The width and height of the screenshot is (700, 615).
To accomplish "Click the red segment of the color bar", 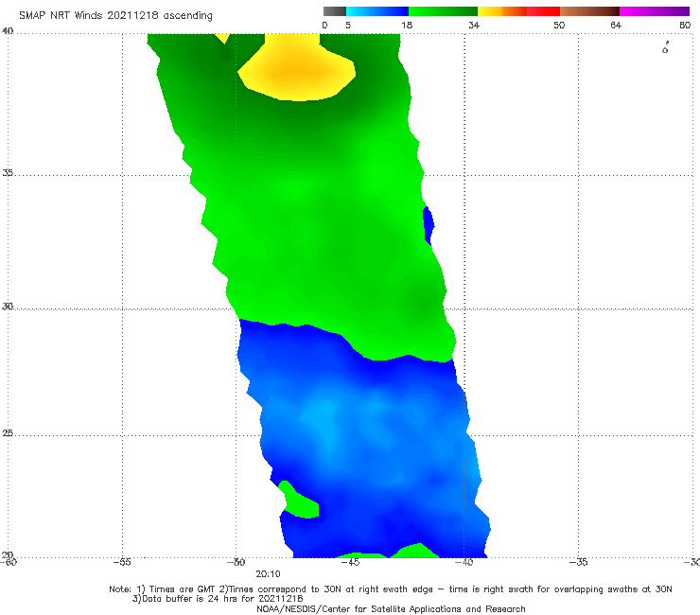I will [543, 11].
